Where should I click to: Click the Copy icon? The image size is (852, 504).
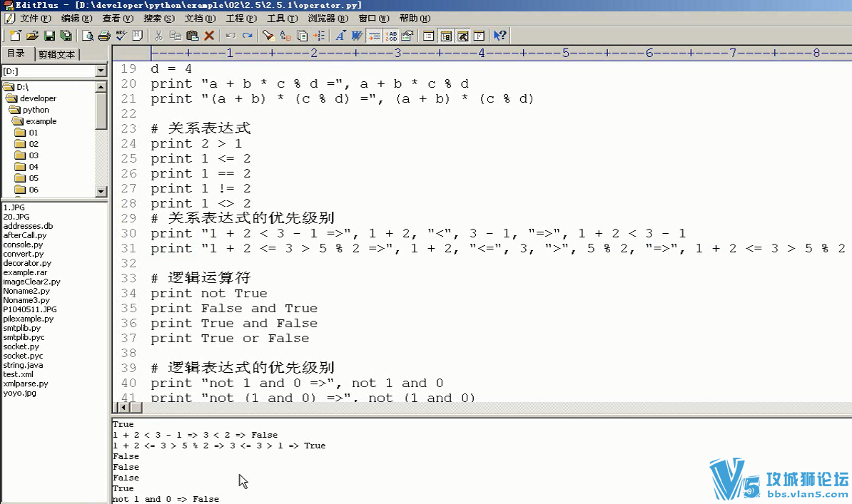tap(175, 36)
